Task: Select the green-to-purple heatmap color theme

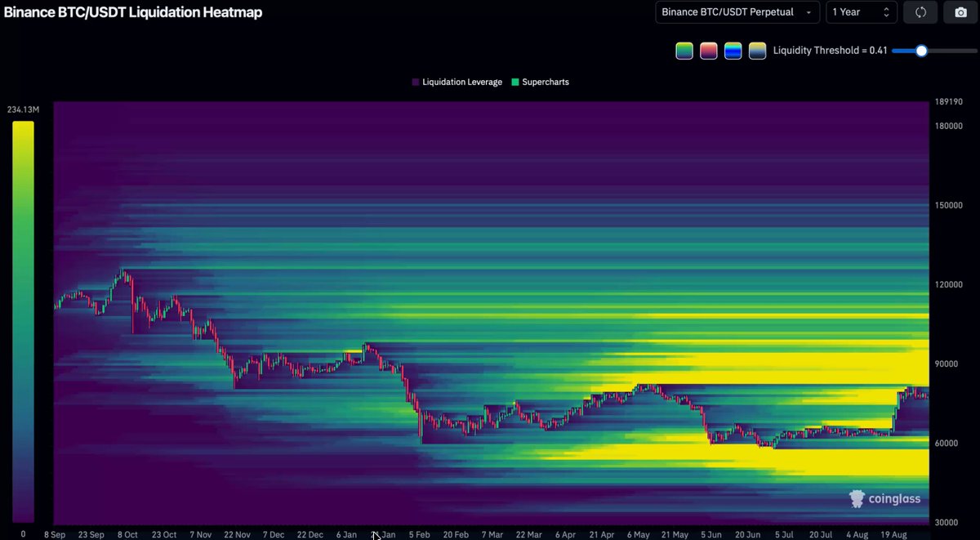Action: click(x=684, y=51)
